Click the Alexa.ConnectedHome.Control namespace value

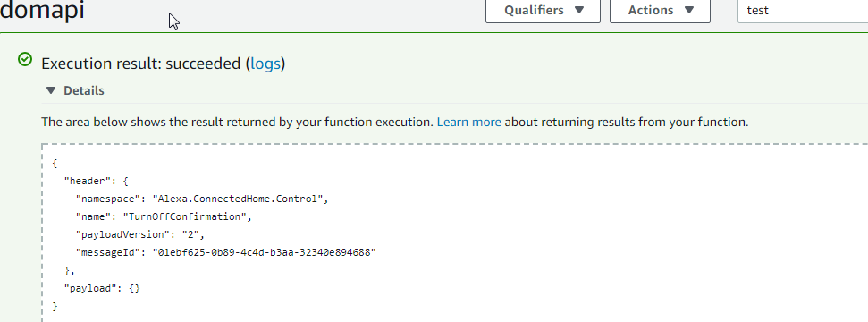point(238,199)
